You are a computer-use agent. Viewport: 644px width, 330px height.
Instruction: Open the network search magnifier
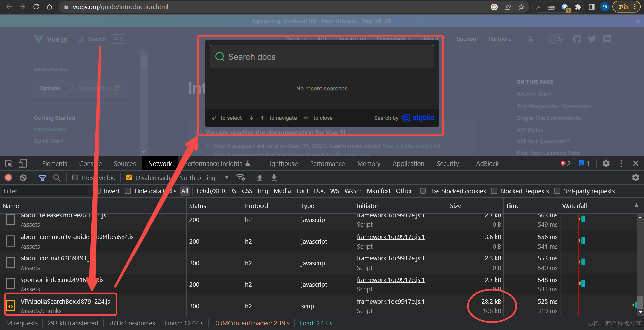point(57,178)
